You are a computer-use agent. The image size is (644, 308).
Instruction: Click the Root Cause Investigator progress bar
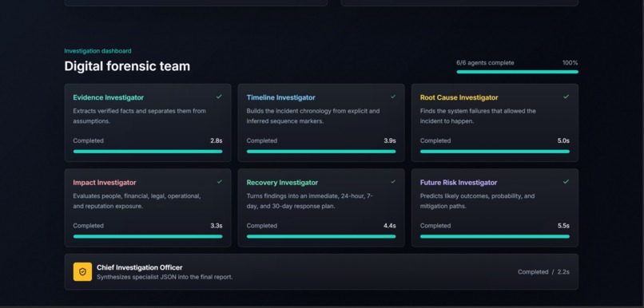pos(495,152)
